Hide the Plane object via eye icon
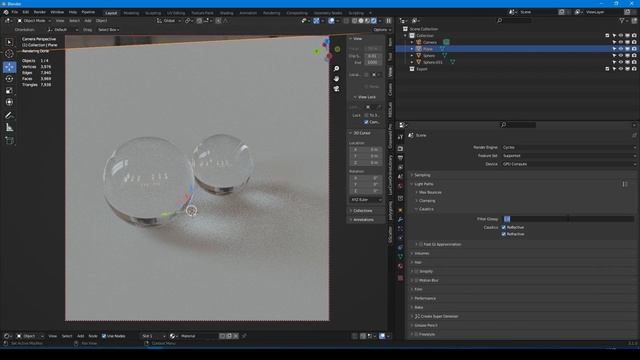Image resolution: width=640 pixels, height=360 pixels. click(x=621, y=49)
